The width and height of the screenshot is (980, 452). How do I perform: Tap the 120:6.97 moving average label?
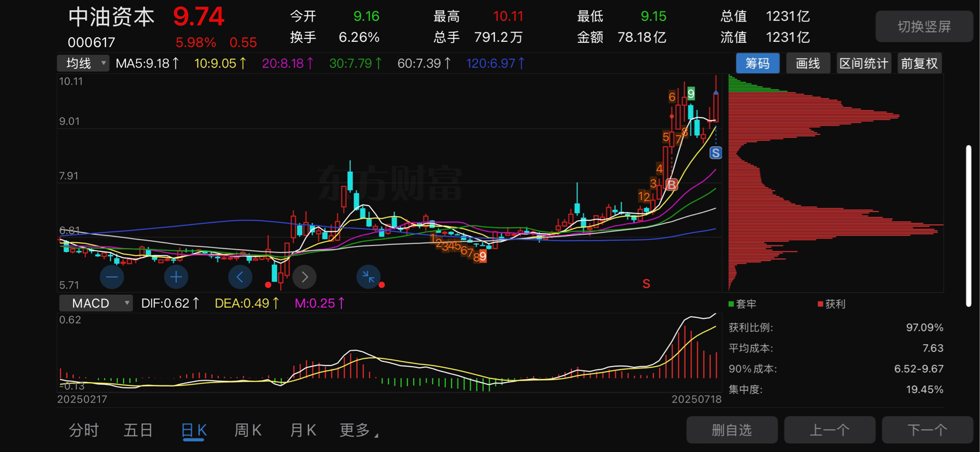[x=495, y=64]
